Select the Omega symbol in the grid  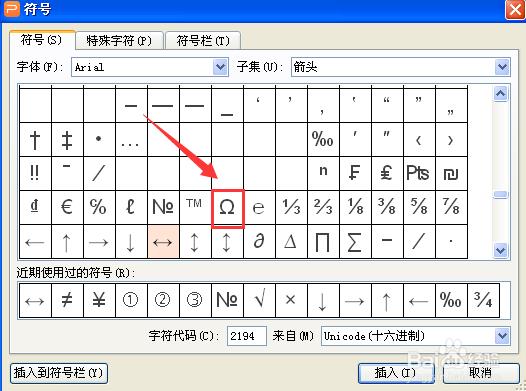coord(227,208)
